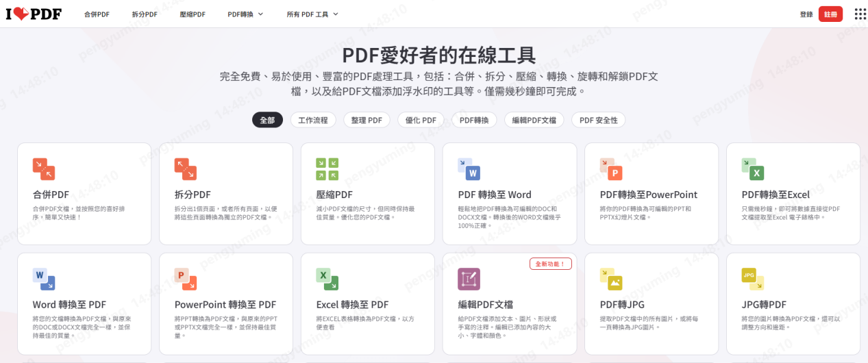Open the 拆分PDF card title

point(193,195)
